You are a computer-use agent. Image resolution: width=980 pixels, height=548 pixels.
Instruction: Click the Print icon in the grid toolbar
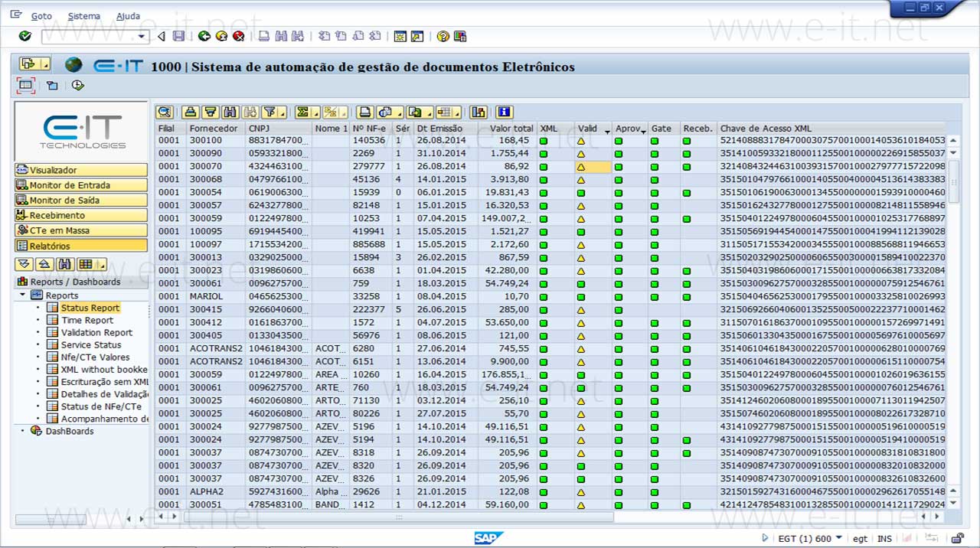[366, 112]
